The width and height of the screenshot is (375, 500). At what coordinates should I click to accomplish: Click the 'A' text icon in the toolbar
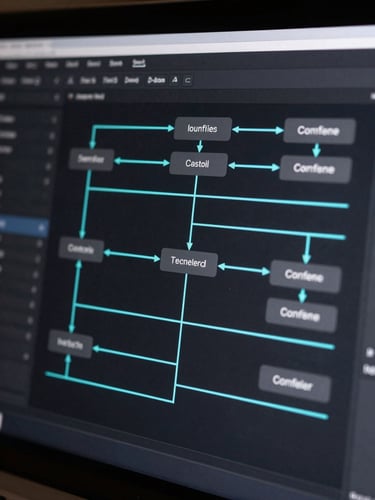(175, 80)
